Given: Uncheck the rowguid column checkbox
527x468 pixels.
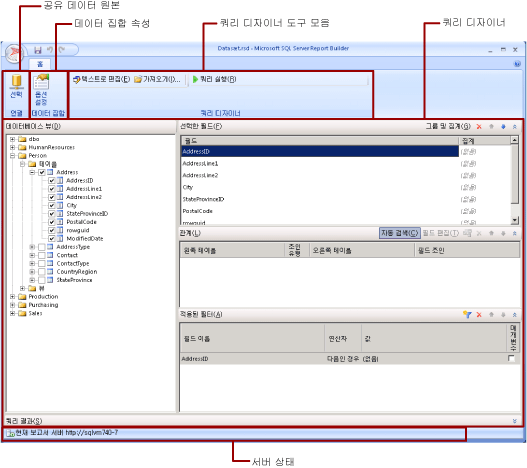Looking at the screenshot, I should coord(51,230).
